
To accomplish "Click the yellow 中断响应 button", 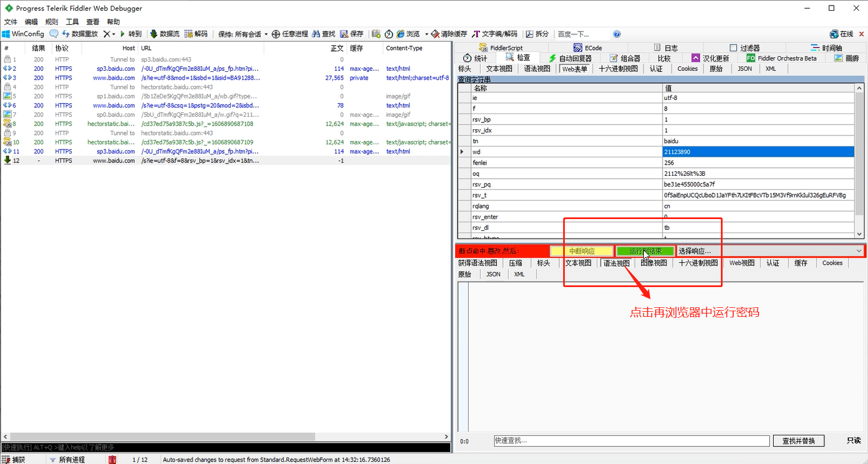I will (582, 251).
